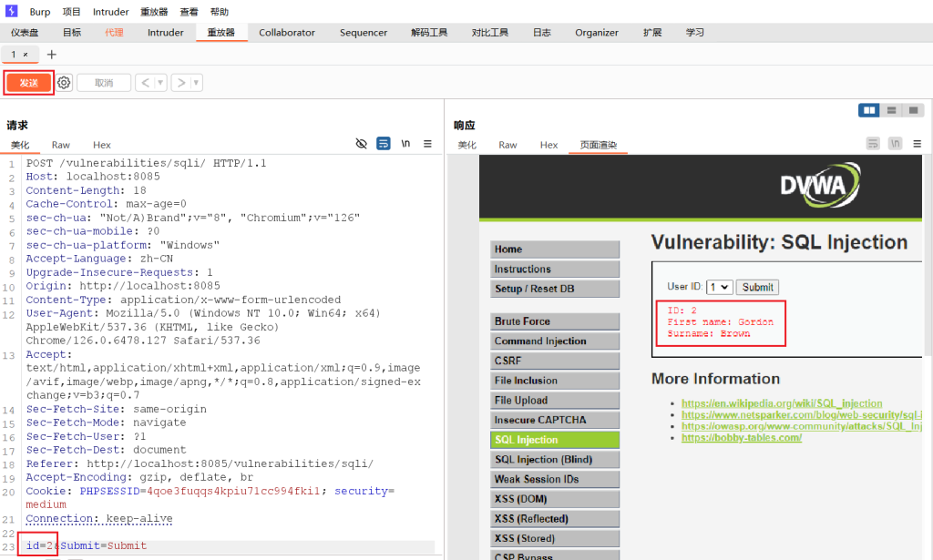Image resolution: width=933 pixels, height=560 pixels.
Task: Click the hide-eye icon in request editor
Action: coord(362,144)
